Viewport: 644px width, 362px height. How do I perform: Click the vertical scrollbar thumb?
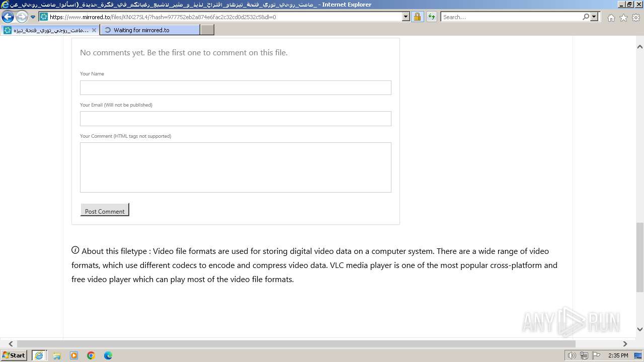tap(639, 257)
